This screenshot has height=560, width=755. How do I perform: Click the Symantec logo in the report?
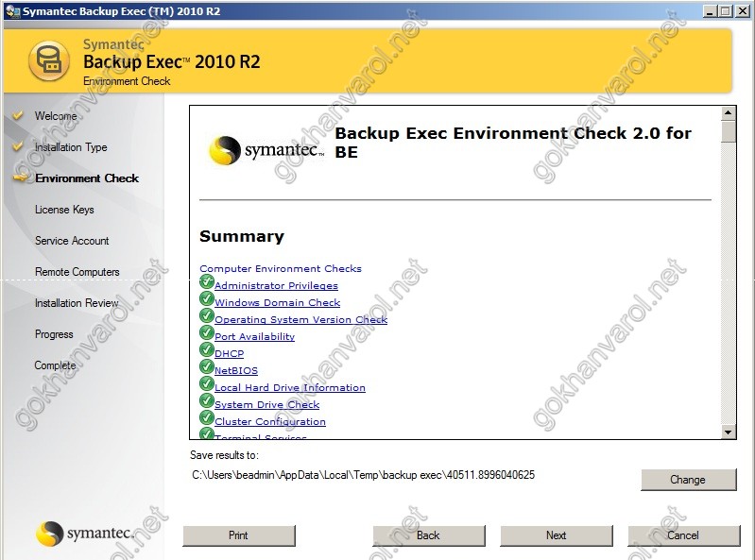[x=266, y=150]
